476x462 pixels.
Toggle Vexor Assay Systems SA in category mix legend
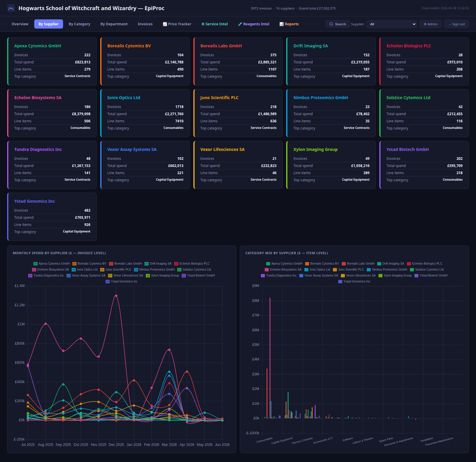click(319, 276)
